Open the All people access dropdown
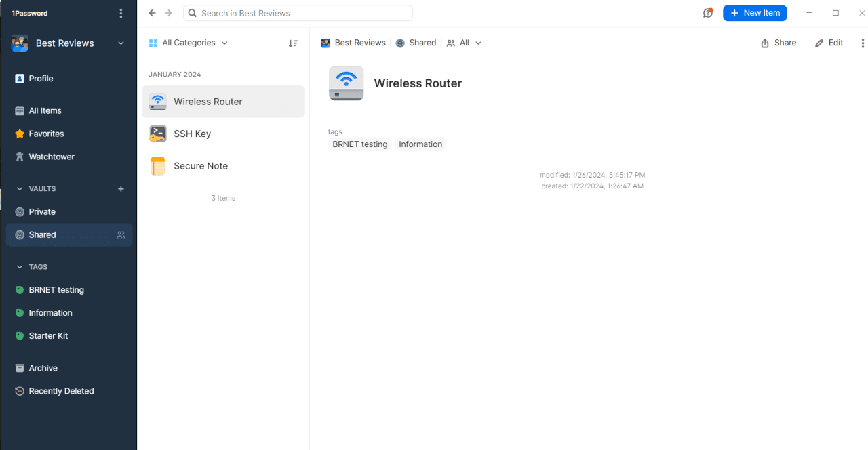 465,43
